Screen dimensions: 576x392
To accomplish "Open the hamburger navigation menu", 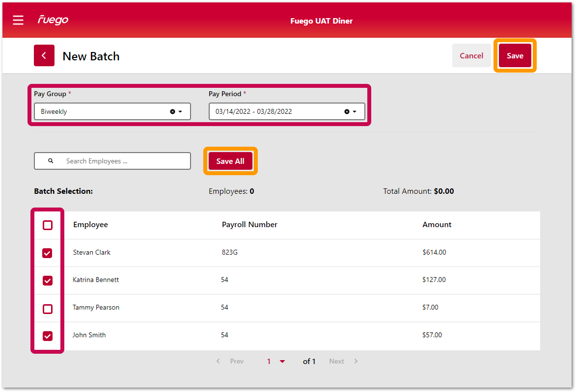I will point(18,20).
